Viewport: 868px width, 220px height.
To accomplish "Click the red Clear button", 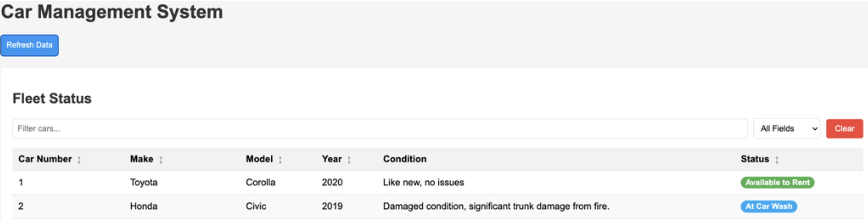I will [844, 129].
